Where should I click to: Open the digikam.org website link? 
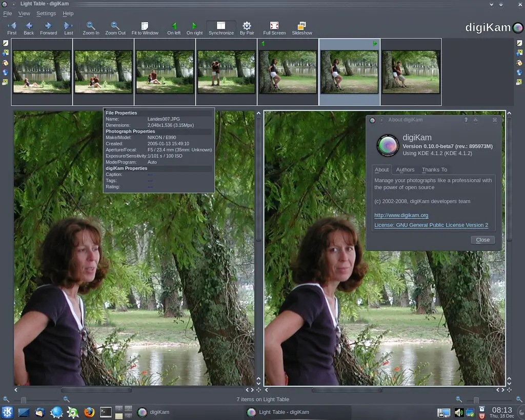(400, 215)
